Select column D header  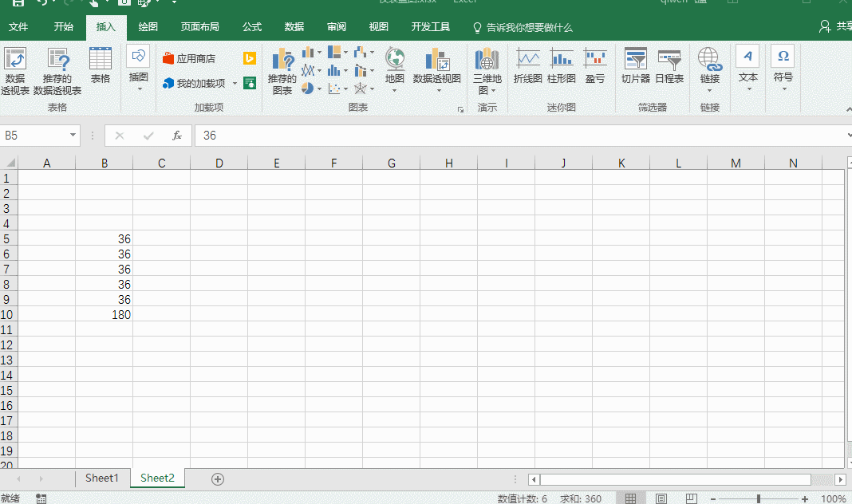click(x=219, y=163)
